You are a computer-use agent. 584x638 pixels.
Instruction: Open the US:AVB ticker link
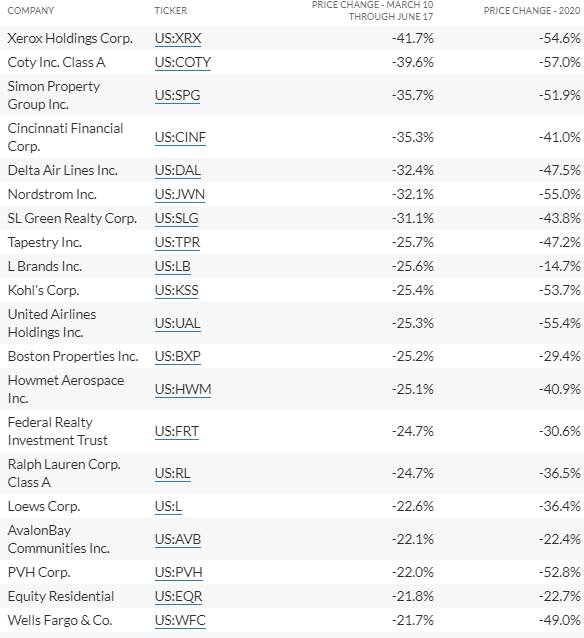tap(178, 539)
